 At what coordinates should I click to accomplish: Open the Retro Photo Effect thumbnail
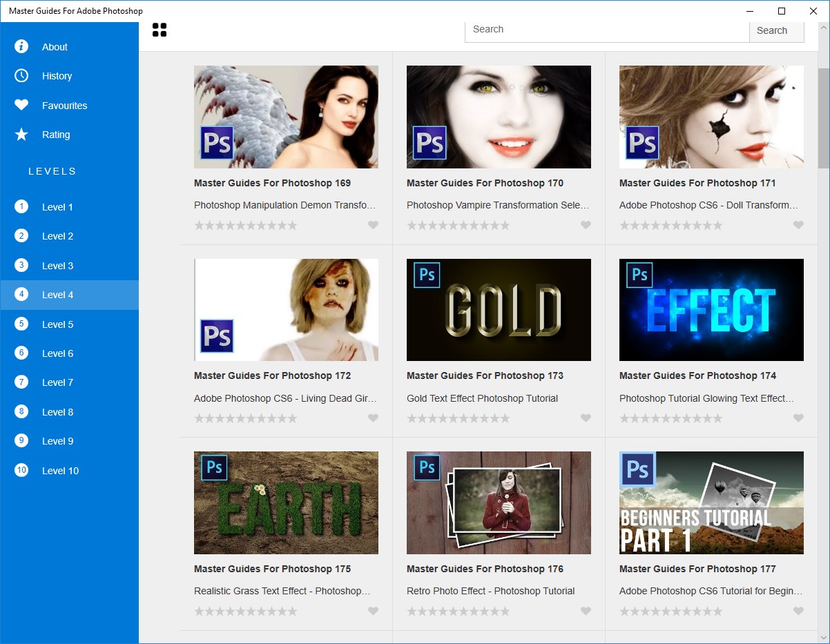(x=499, y=502)
